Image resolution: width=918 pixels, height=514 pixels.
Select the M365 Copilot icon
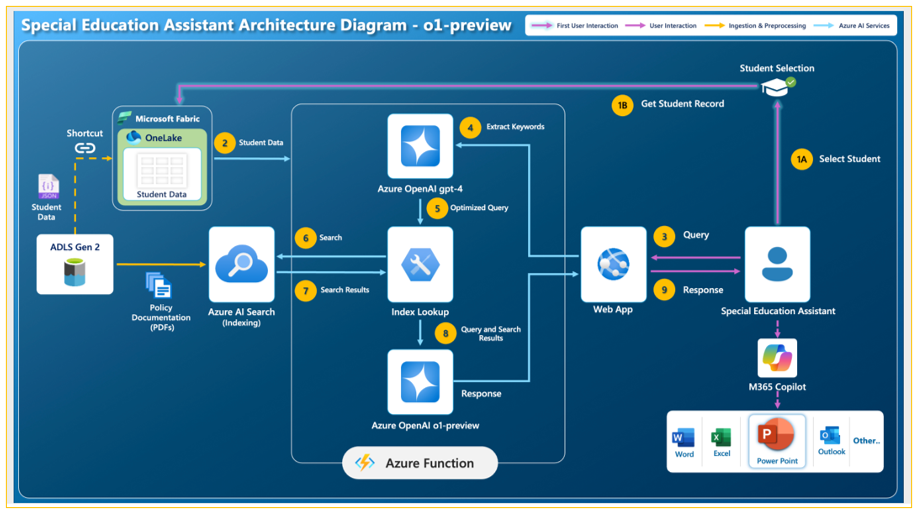pyautogui.click(x=777, y=358)
